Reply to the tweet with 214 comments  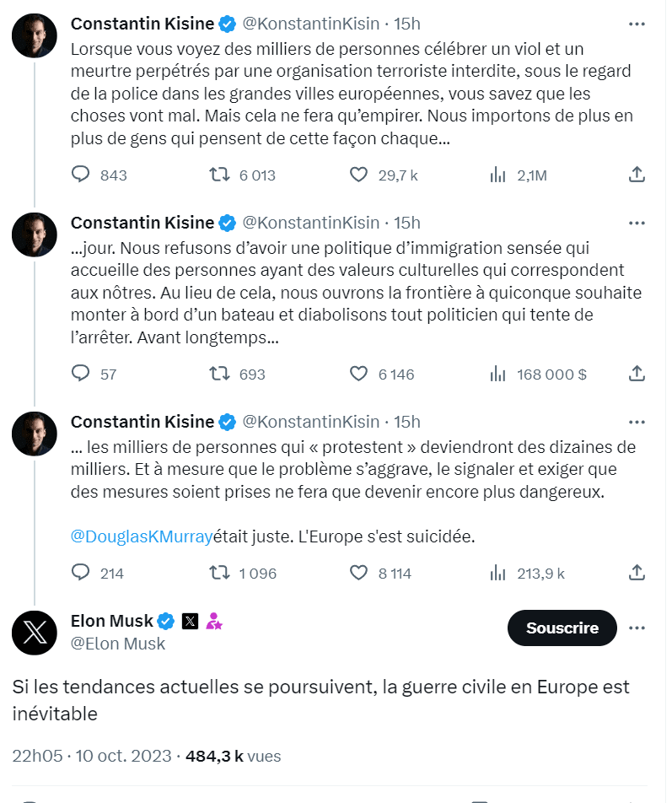81,573
